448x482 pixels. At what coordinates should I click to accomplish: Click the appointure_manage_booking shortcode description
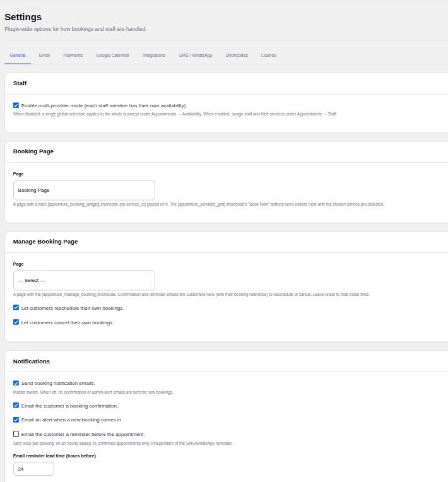(191, 295)
